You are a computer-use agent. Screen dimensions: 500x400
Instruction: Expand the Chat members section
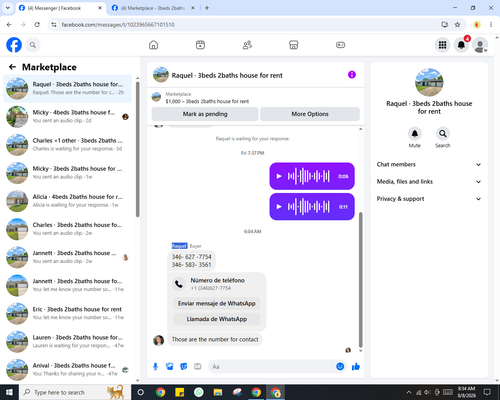(429, 164)
